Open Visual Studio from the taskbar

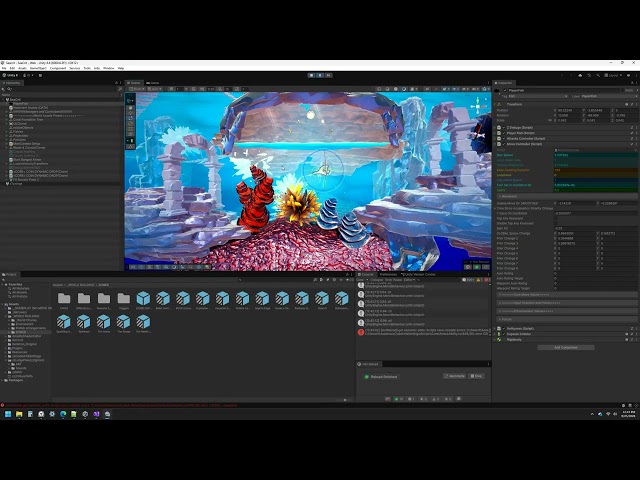pyautogui.click(x=96, y=414)
